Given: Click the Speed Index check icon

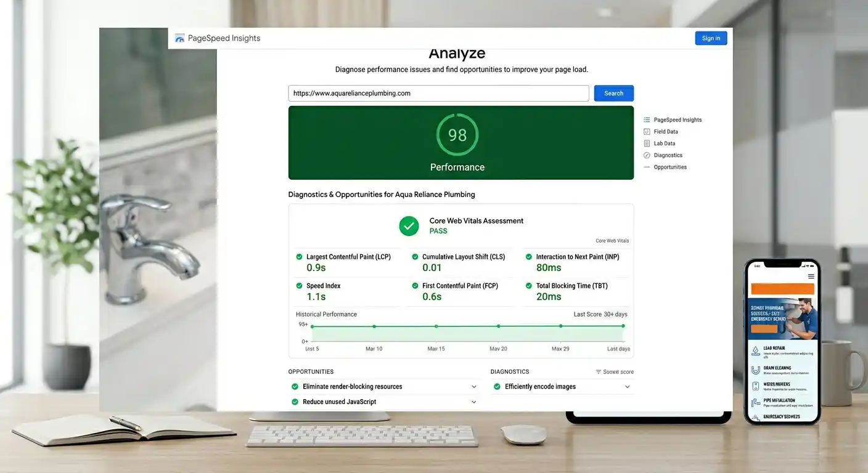Looking at the screenshot, I should pyautogui.click(x=299, y=286).
